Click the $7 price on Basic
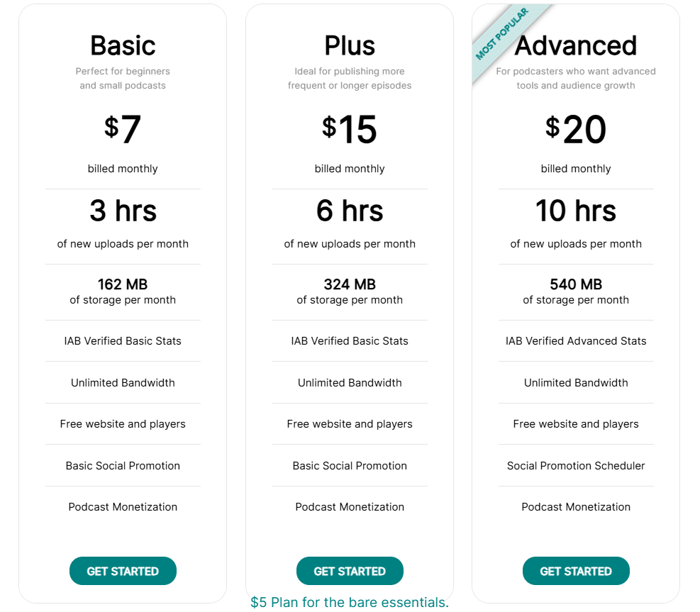The height and width of the screenshot is (612, 700). (x=123, y=130)
